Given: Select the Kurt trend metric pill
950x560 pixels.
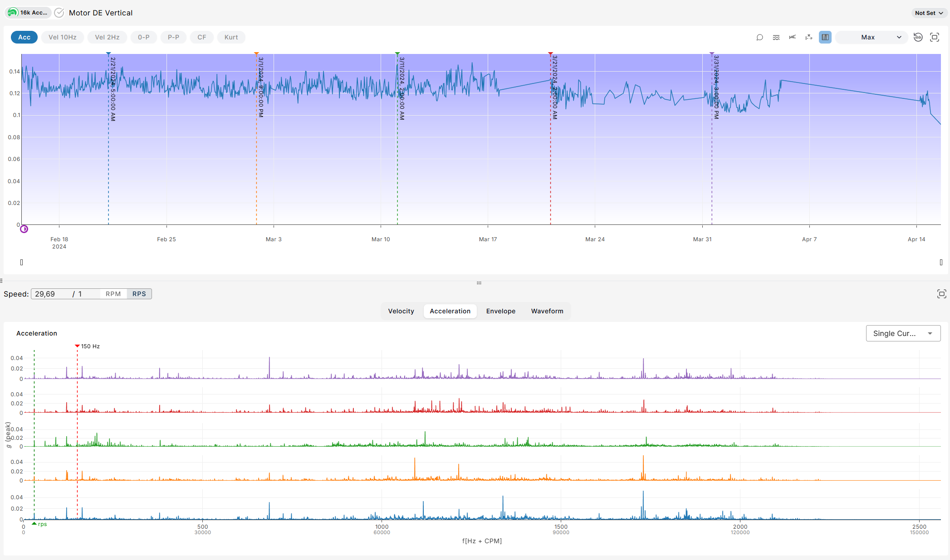Looking at the screenshot, I should (231, 37).
